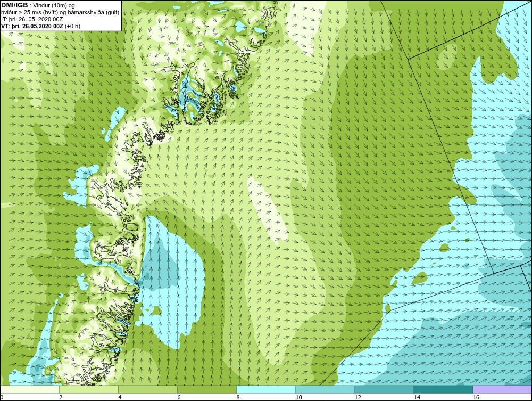Click the 12–14 m/s teal legend swatch
Image resolution: width=532 pixels, height=401 pixels.
point(384,389)
